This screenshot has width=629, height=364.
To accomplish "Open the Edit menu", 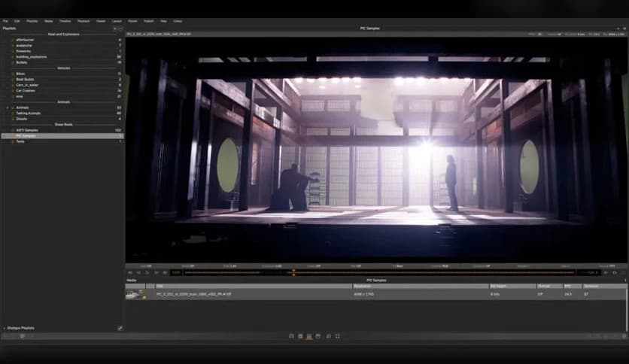I will 17,21.
